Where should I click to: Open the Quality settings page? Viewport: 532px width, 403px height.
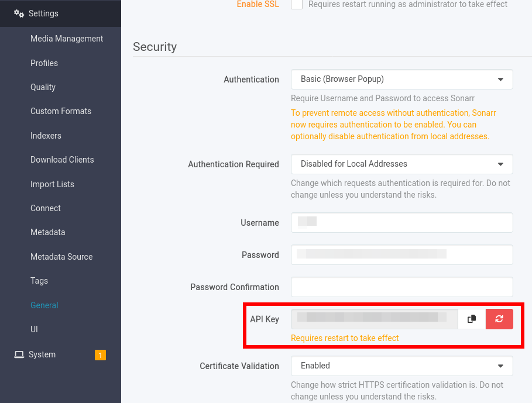coord(43,87)
